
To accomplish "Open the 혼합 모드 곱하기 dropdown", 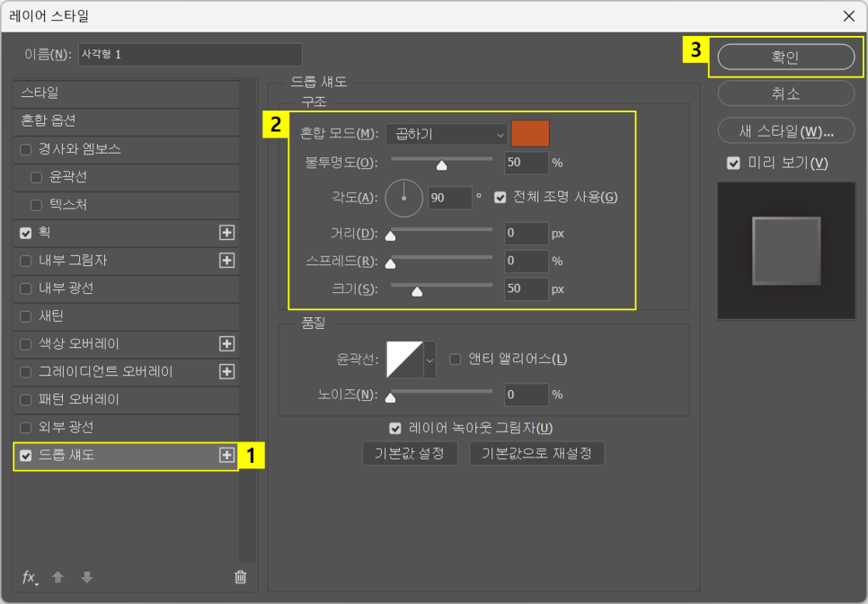I will (447, 135).
